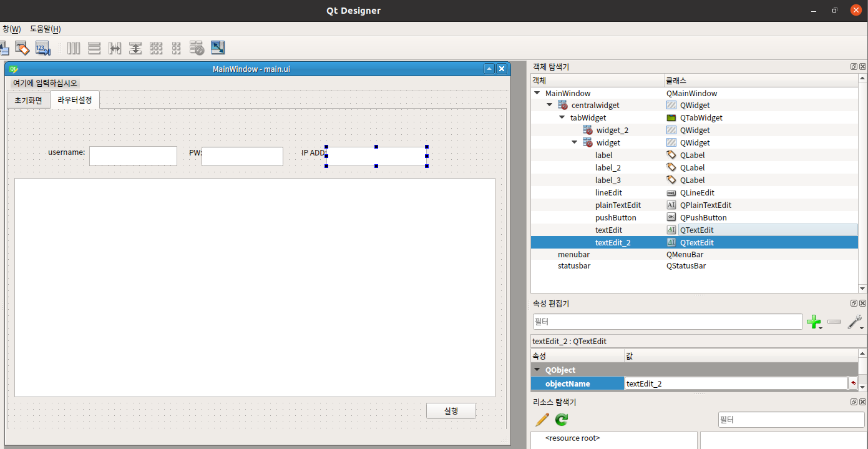
Task: Collapse the QObject property group
Action: click(537, 370)
